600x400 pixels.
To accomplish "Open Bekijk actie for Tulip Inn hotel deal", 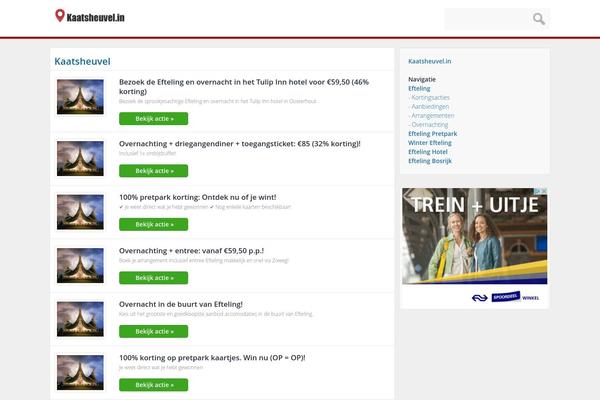I will pos(153,119).
